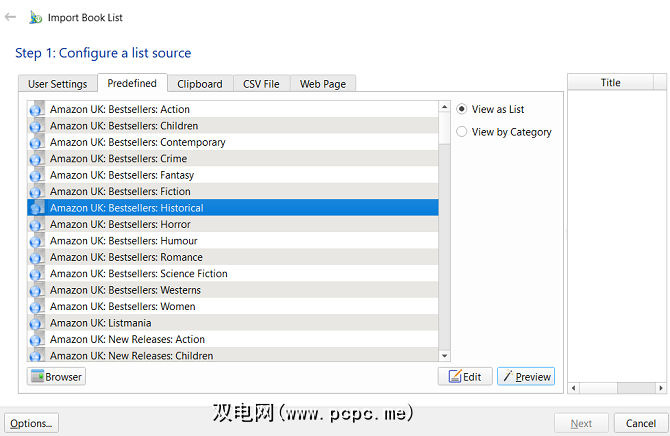Image resolution: width=670 pixels, height=436 pixels.
Task: Click globe icon beside Bestsellers: Westerns
Action: click(x=36, y=290)
